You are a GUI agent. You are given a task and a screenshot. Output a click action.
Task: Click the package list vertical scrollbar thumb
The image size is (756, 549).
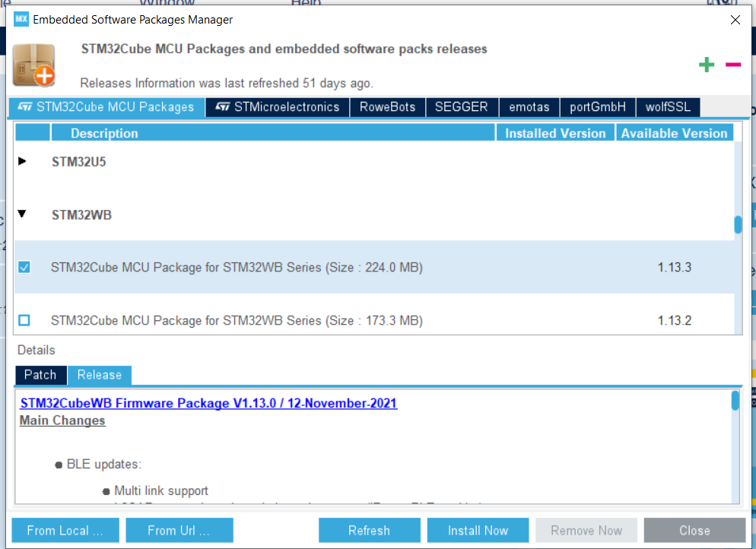pos(737,225)
